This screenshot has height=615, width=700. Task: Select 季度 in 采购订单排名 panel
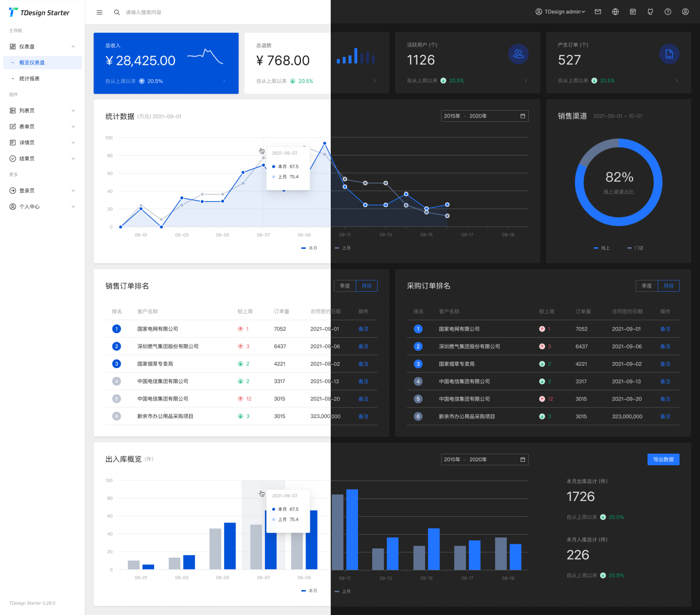pos(647,286)
